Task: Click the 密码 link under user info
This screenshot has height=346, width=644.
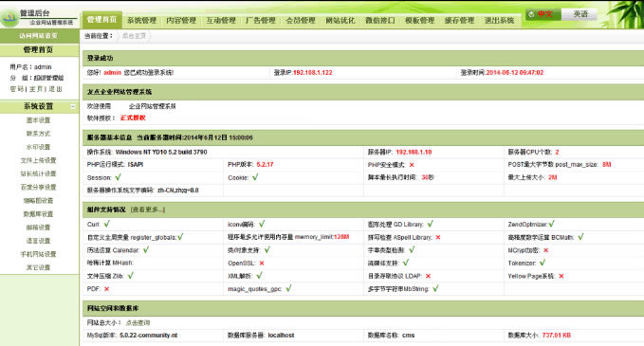Action: coord(16,89)
